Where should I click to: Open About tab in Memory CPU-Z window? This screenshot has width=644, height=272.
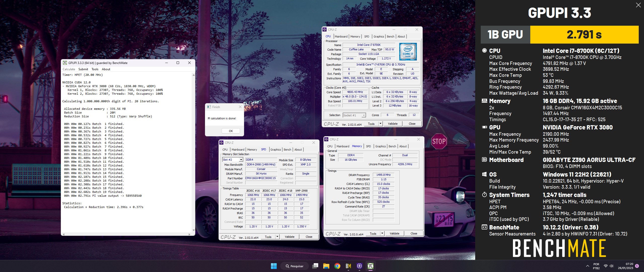pyautogui.click(x=403, y=146)
